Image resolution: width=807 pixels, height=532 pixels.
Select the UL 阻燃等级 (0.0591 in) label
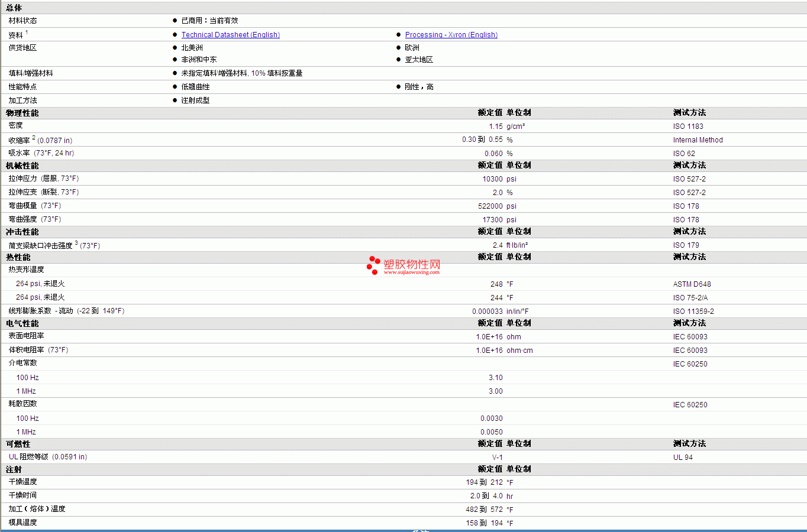pos(48,457)
